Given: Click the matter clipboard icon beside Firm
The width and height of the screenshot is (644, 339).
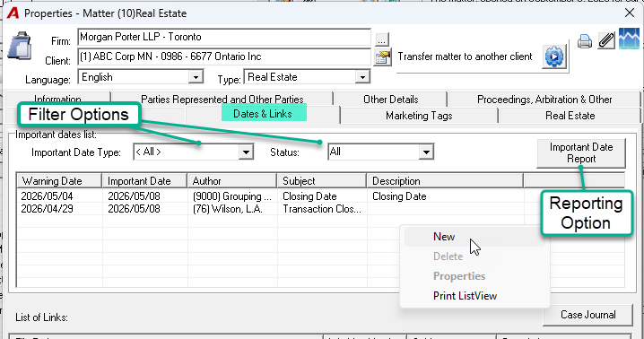Looking at the screenshot, I should tap(20, 46).
